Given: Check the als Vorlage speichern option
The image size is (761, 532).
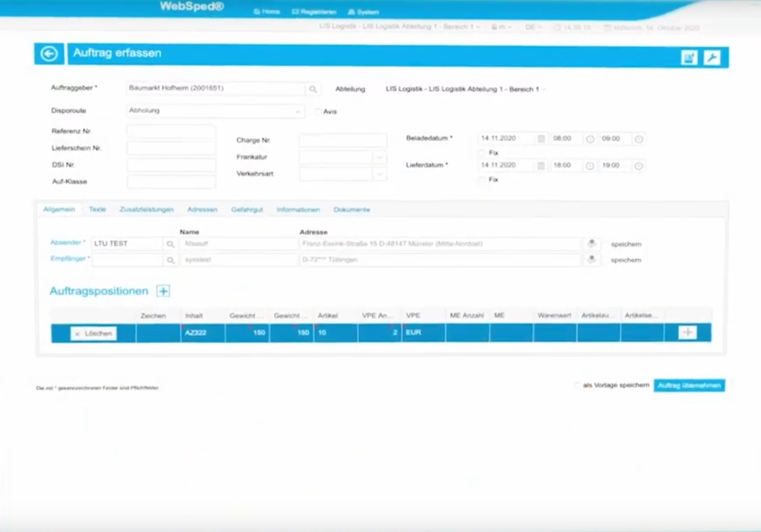Looking at the screenshot, I should pyautogui.click(x=578, y=385).
